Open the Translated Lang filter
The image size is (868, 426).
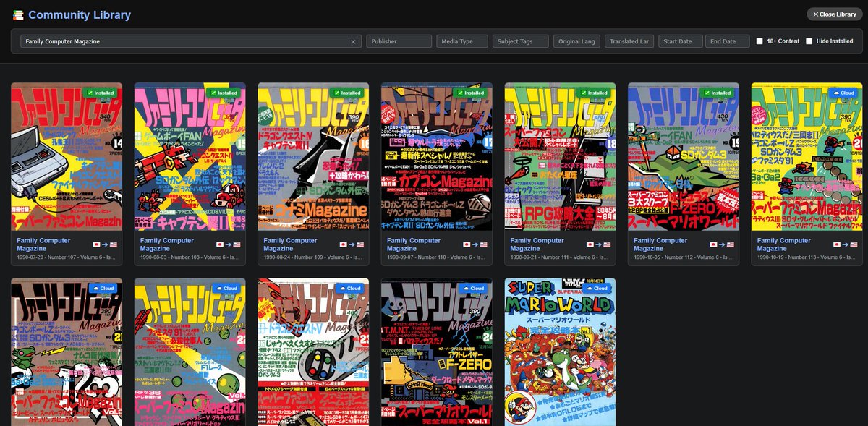tap(630, 41)
